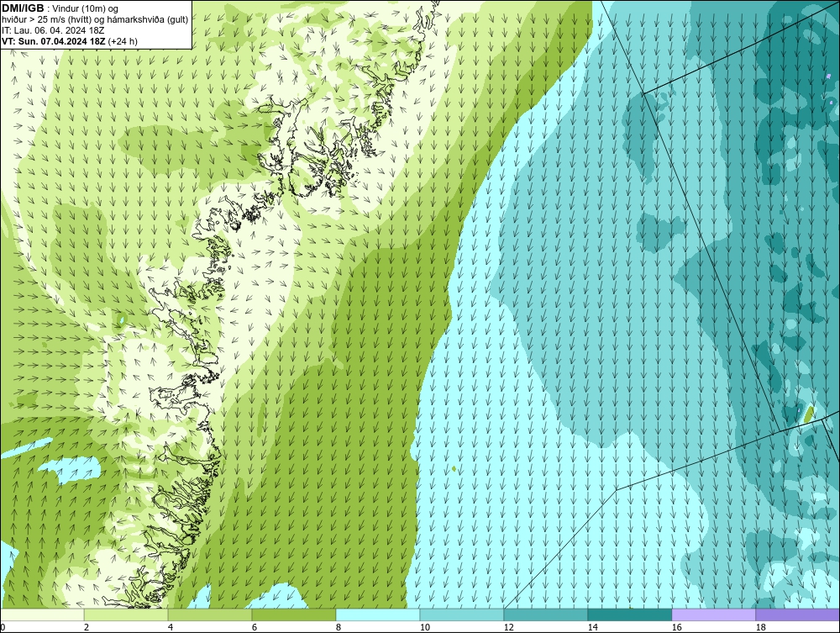Image resolution: width=840 pixels, height=633 pixels.
Task: Click the legend scale label 4
Action: (x=170, y=627)
